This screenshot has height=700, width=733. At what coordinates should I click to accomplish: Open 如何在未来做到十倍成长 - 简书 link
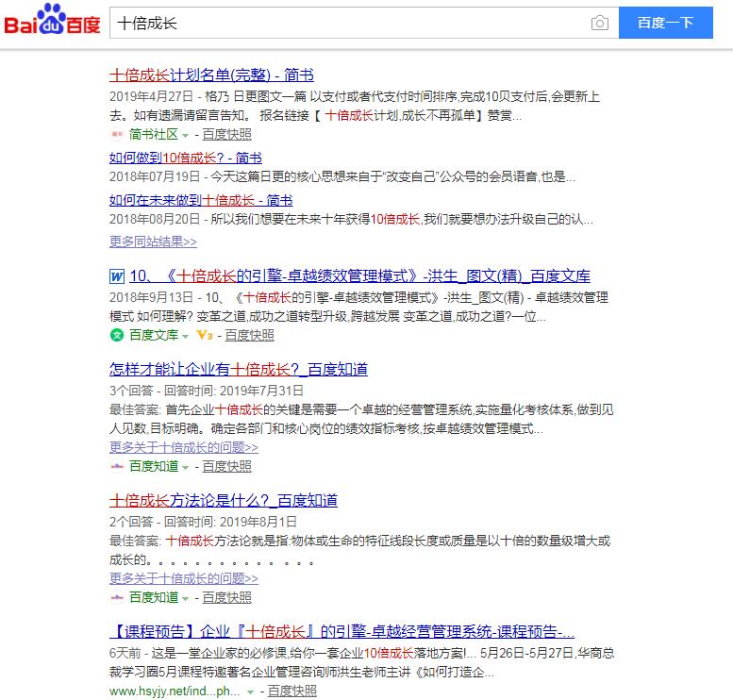(x=201, y=201)
